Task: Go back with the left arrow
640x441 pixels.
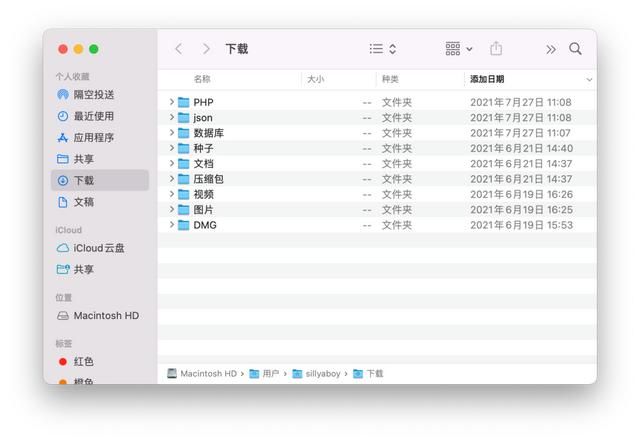Action: pyautogui.click(x=179, y=49)
